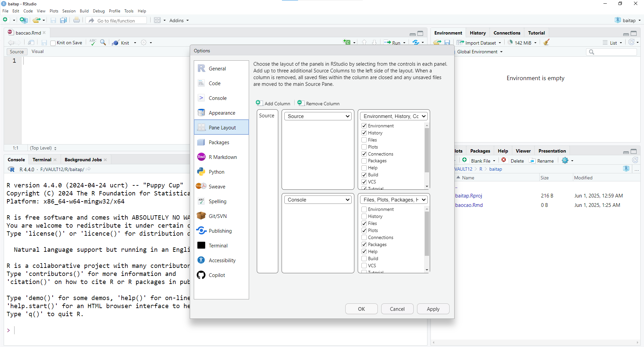Uncheck Build in top-right pane list

[364, 175]
